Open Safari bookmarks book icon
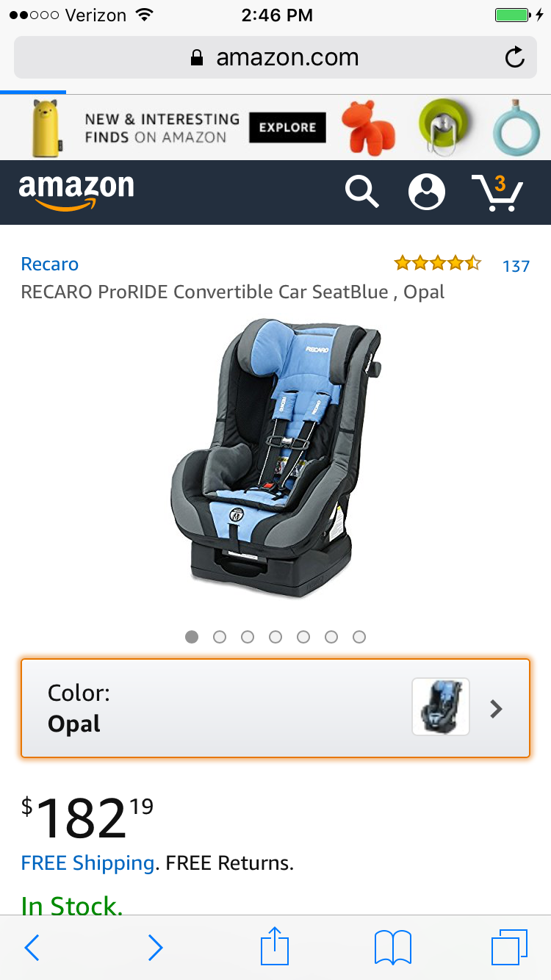This screenshot has height=980, width=551. pyautogui.click(x=393, y=948)
